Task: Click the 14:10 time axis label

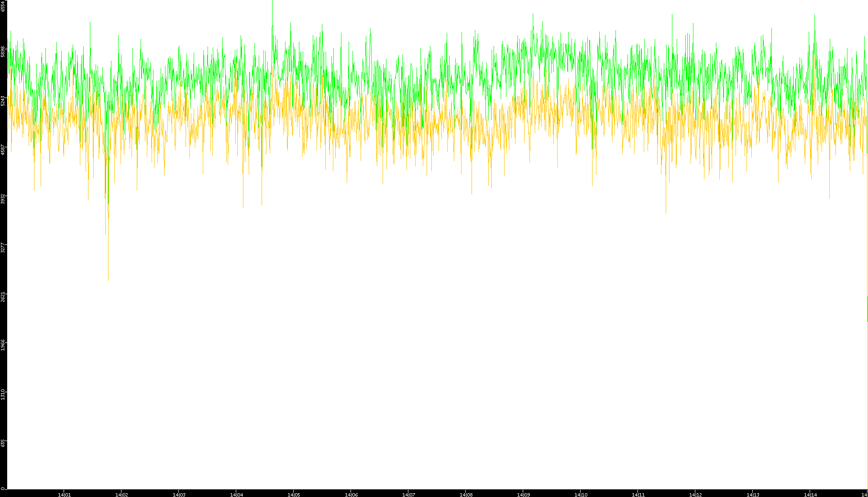Action: 581,495
